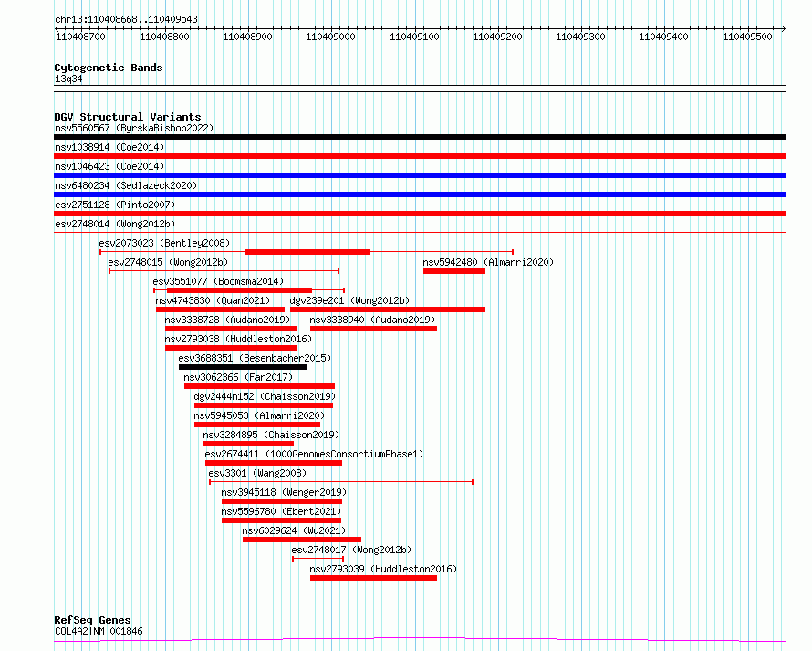
Task: Click ruler position 110409300
Action: 580,37
